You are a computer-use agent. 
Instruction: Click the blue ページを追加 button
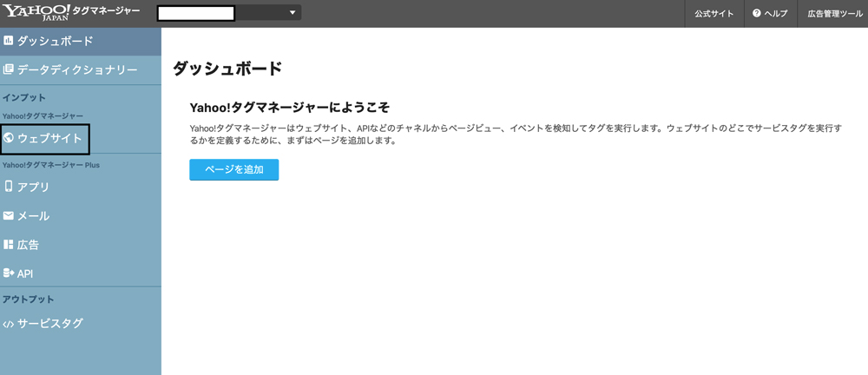point(234,170)
